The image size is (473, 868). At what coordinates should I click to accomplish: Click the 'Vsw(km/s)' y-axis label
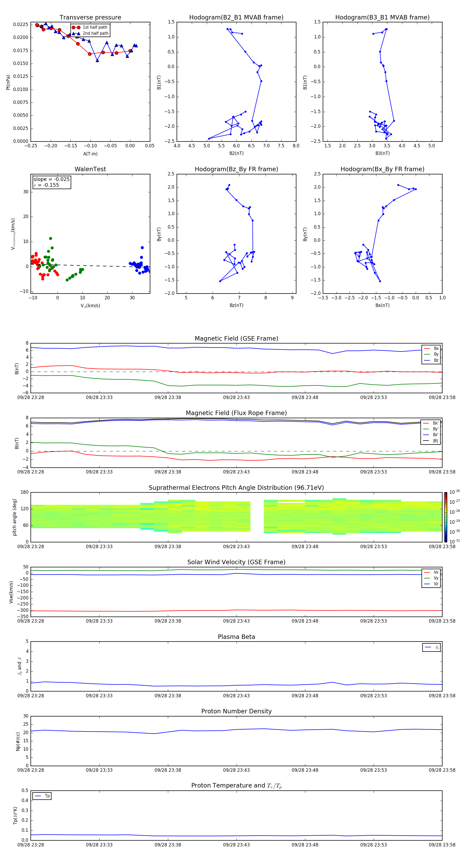pos(11,592)
